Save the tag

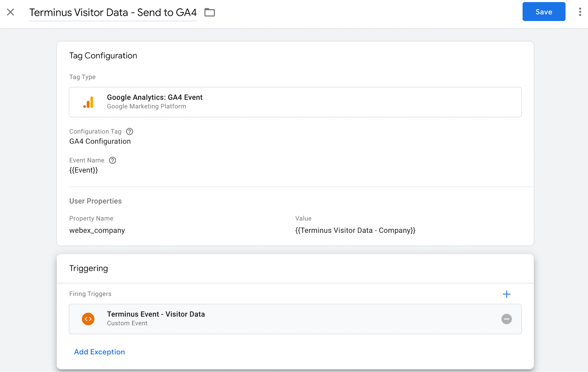pos(544,12)
